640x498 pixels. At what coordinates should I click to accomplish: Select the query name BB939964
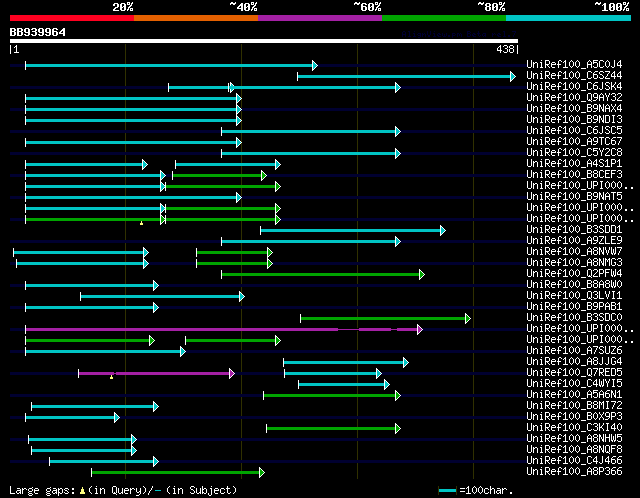[38, 32]
